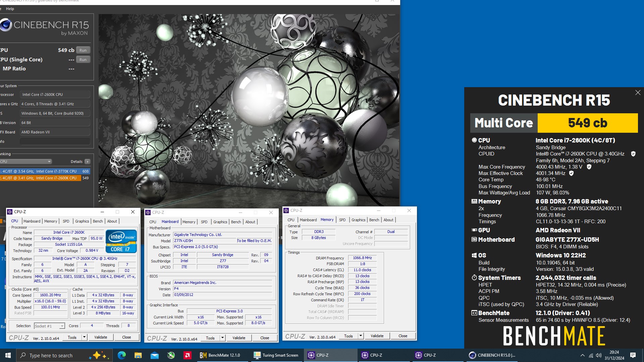Image resolution: width=644 pixels, height=362 pixels.
Task: Open the ranking CPU dropdown
Action: 26,162
